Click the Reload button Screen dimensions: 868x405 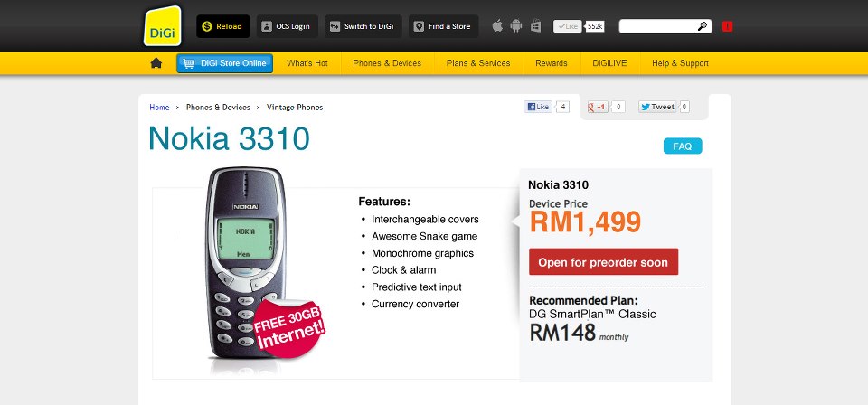pos(223,26)
